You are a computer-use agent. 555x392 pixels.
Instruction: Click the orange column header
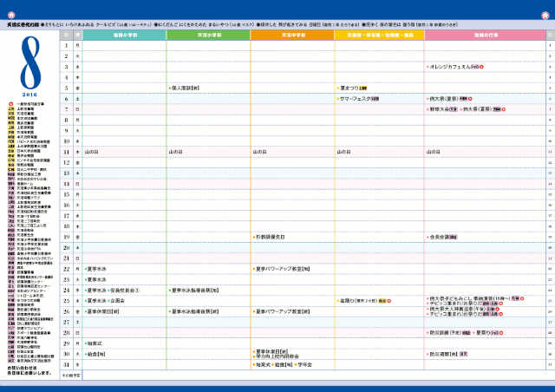click(292, 35)
